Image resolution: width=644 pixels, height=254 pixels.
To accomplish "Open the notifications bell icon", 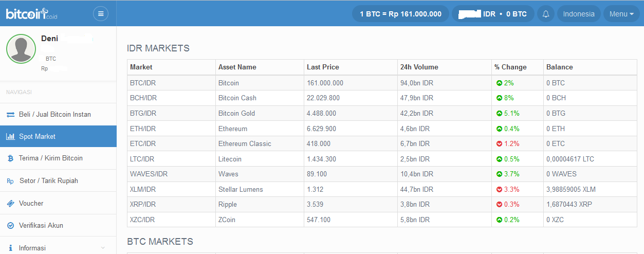I will click(546, 14).
